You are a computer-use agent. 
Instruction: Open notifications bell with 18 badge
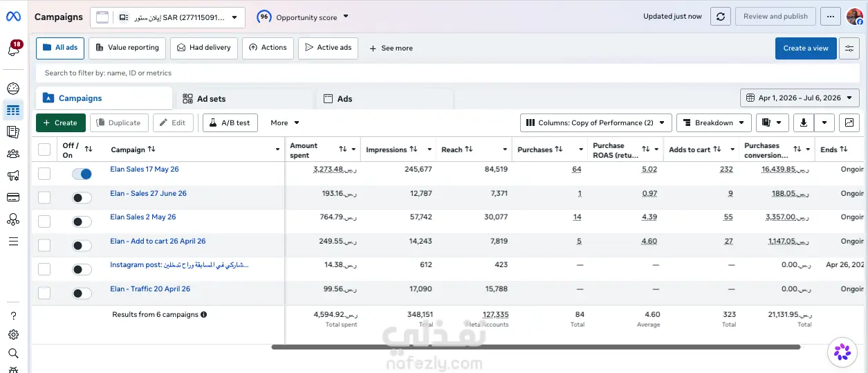point(13,49)
